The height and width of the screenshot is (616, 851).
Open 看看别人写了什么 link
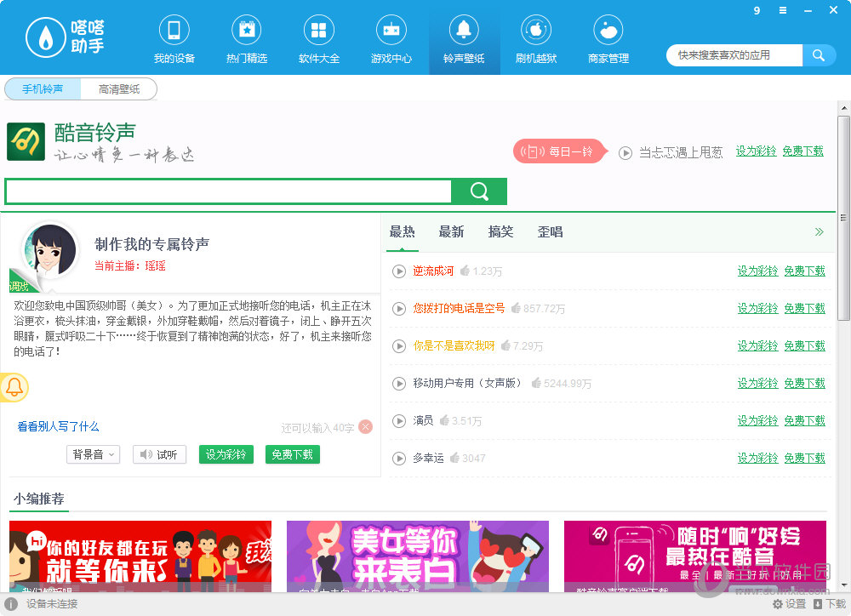click(x=58, y=426)
